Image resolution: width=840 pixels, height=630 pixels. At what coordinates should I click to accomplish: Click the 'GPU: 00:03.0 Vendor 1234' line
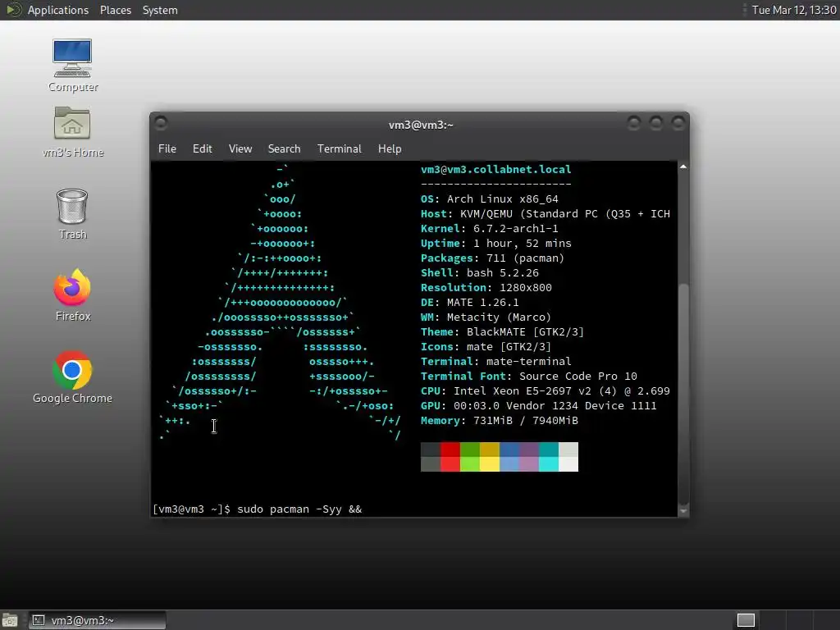click(x=539, y=405)
